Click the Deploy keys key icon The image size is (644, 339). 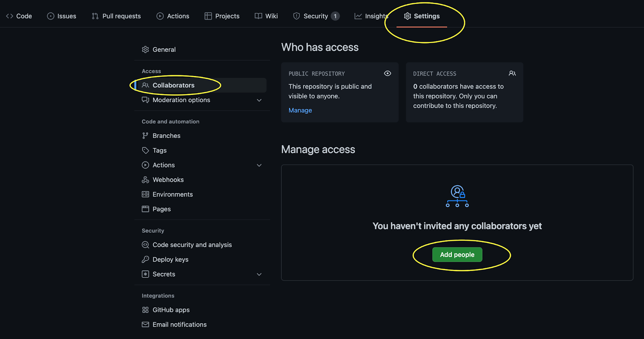tap(145, 259)
